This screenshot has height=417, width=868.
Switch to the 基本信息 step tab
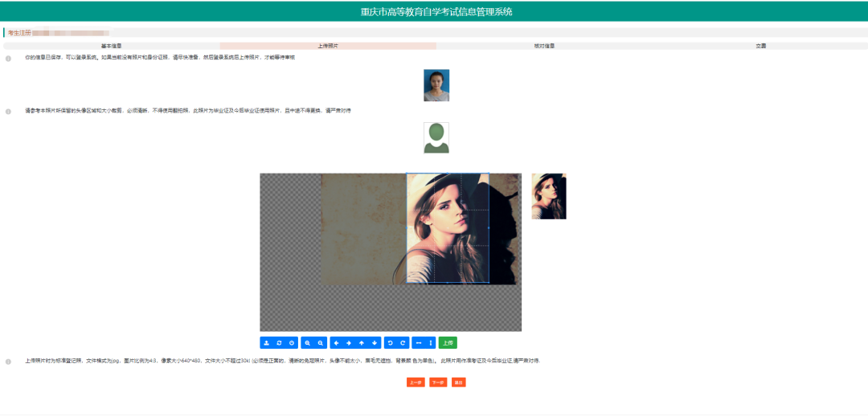coord(111,46)
